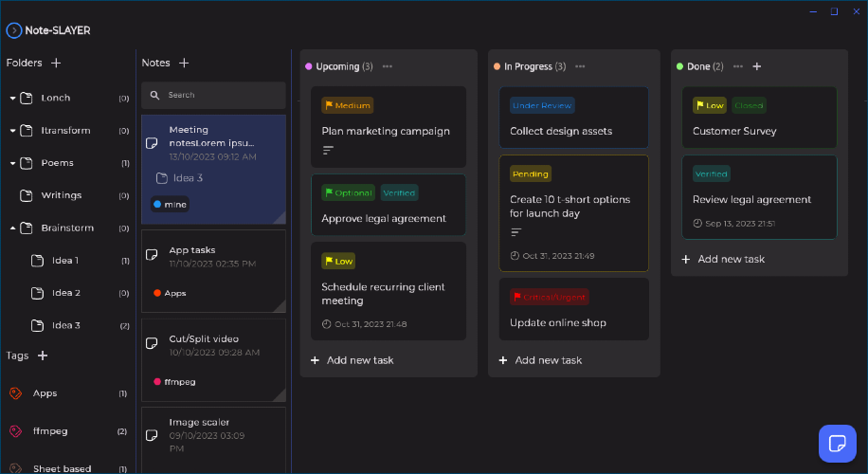Image resolution: width=868 pixels, height=474 pixels.
Task: Click the Critical/Urgent priority label
Action: coord(550,297)
